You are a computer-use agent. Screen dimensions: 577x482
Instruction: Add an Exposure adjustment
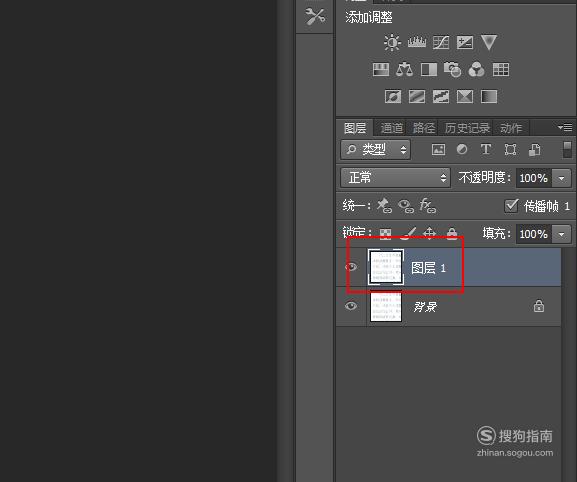[x=465, y=42]
